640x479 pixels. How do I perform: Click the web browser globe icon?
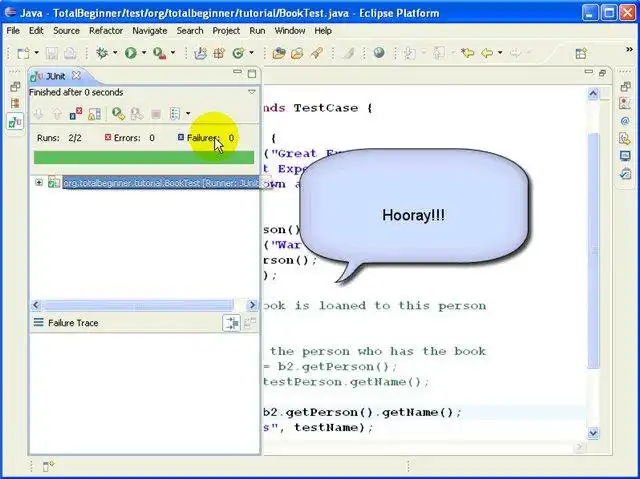pyautogui.click(x=379, y=53)
